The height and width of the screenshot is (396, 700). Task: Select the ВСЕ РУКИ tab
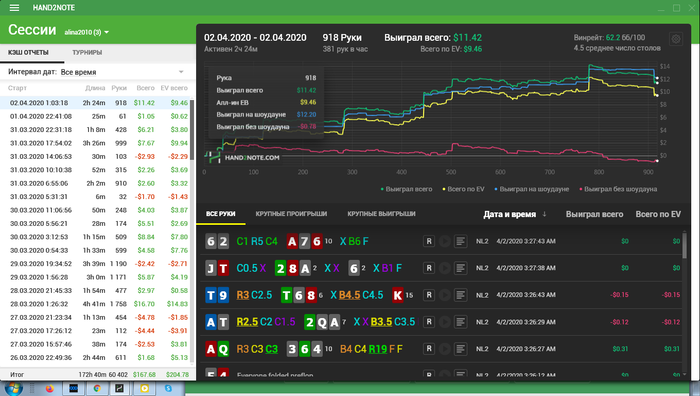tap(221, 214)
